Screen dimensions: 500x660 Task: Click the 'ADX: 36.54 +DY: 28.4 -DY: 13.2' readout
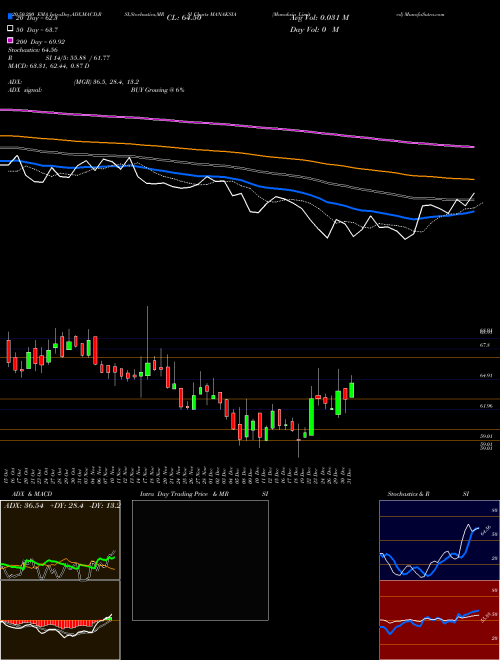click(62, 505)
